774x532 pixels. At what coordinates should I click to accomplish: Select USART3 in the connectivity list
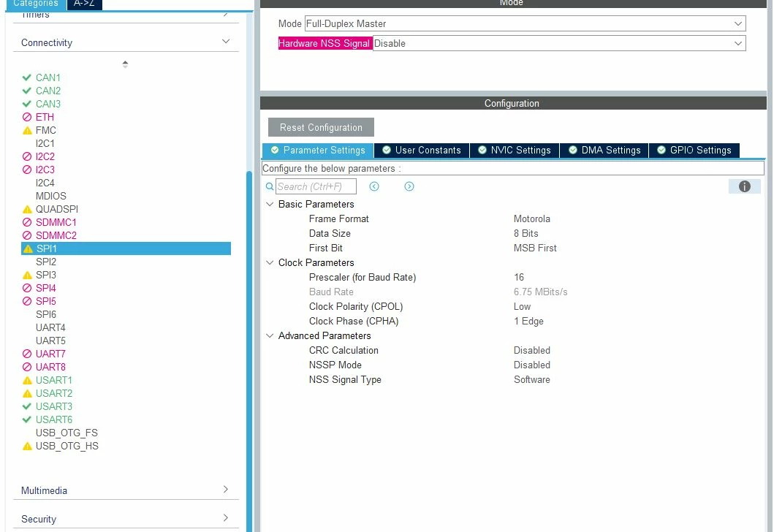[54, 406]
